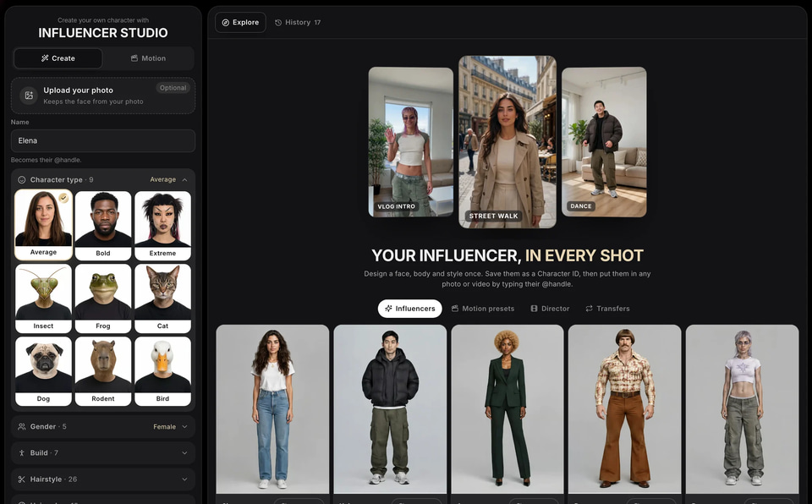This screenshot has height=504, width=812.
Task: Select the Extreme character type
Action: pyautogui.click(x=162, y=225)
